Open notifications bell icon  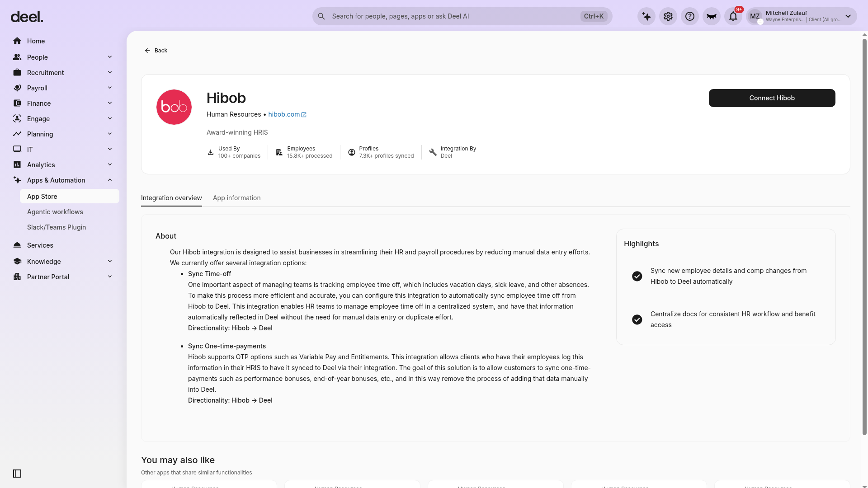733,16
